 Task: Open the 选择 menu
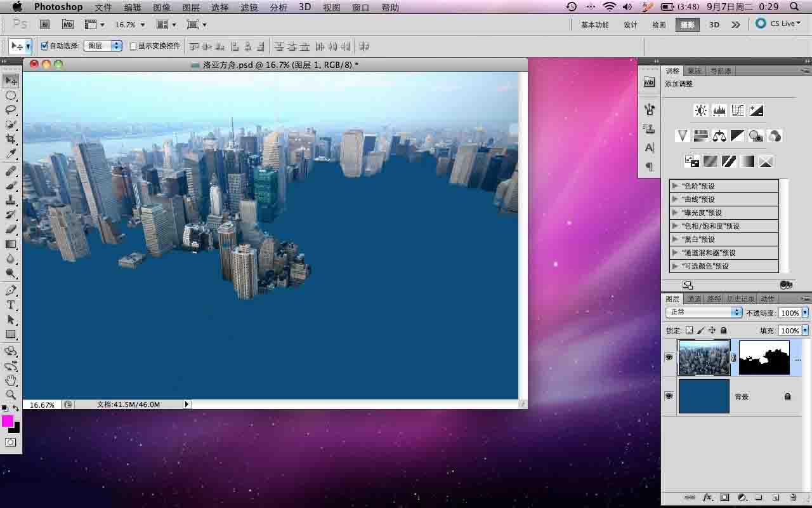[220, 8]
